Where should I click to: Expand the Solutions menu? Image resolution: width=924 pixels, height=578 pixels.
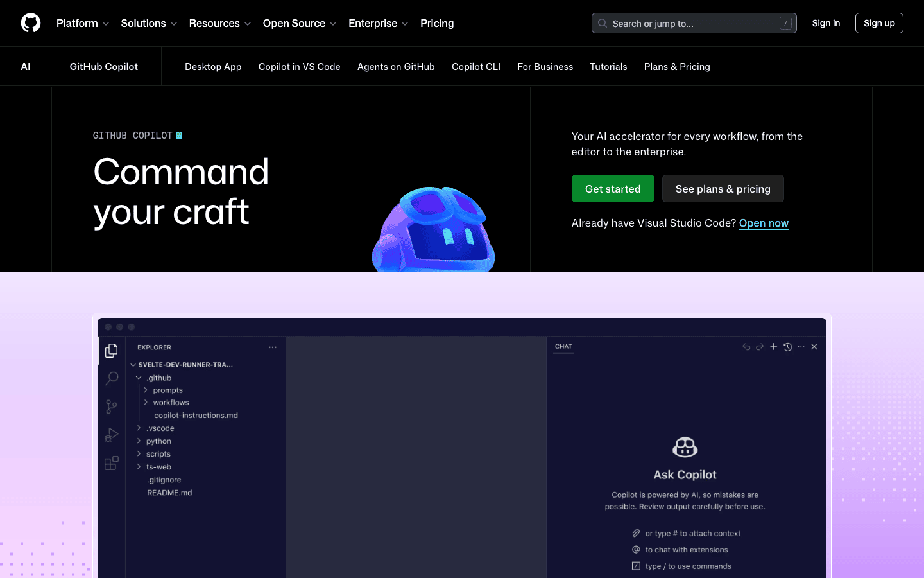point(149,23)
